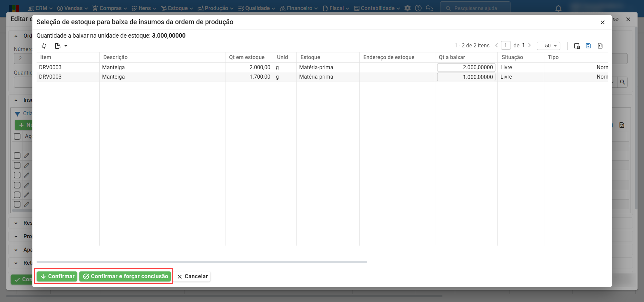Viewport: 644px width, 302px height.
Task: Open the help question mark icon
Action: click(x=418, y=8)
